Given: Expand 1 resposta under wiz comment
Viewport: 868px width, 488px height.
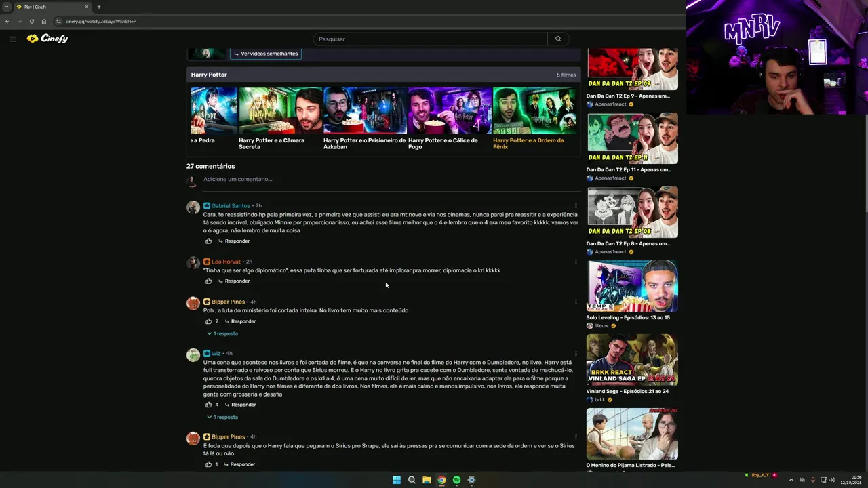Looking at the screenshot, I should coord(222,418).
